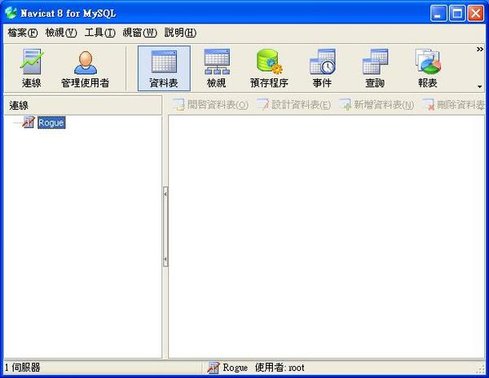This screenshot has width=489, height=378.
Task: Click 設計資料表(E) button
Action: [294, 105]
